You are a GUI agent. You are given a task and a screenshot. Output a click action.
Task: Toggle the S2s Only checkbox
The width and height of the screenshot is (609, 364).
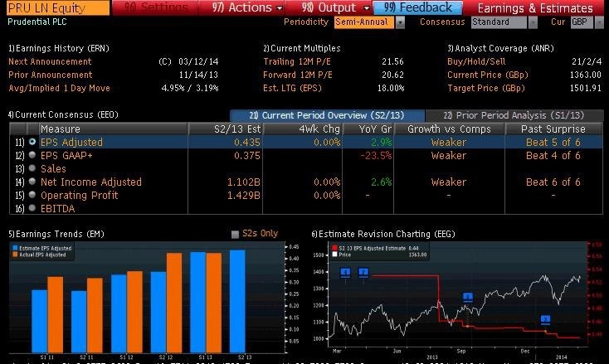235,234
